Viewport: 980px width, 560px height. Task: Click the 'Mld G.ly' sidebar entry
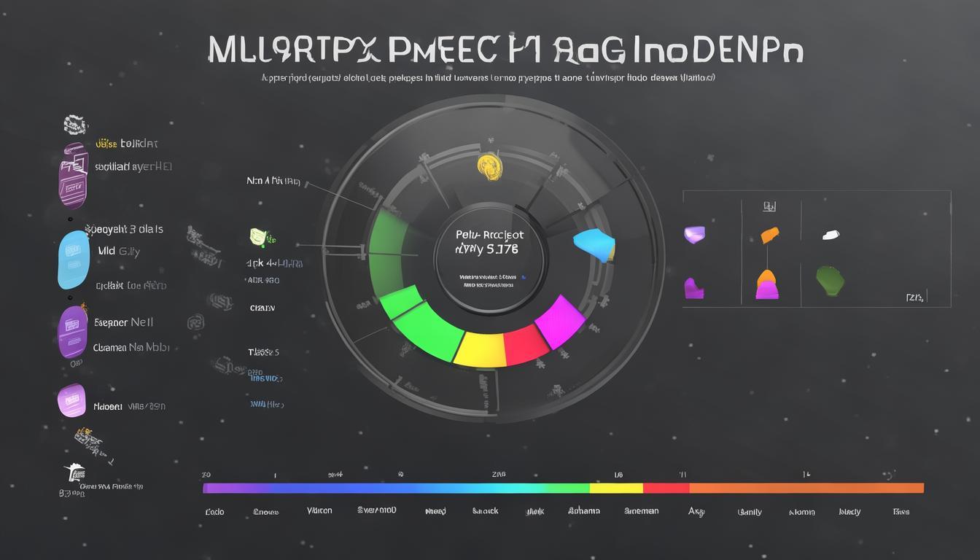119,252
